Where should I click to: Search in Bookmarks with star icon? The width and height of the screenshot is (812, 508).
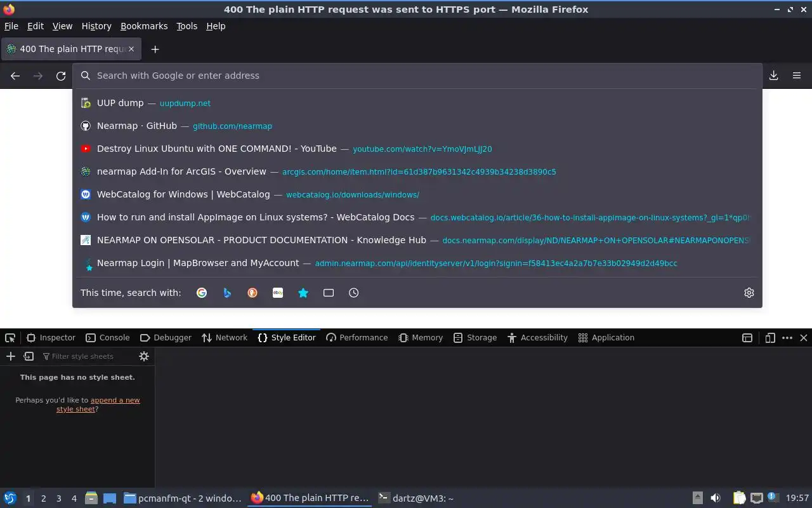coord(303,293)
